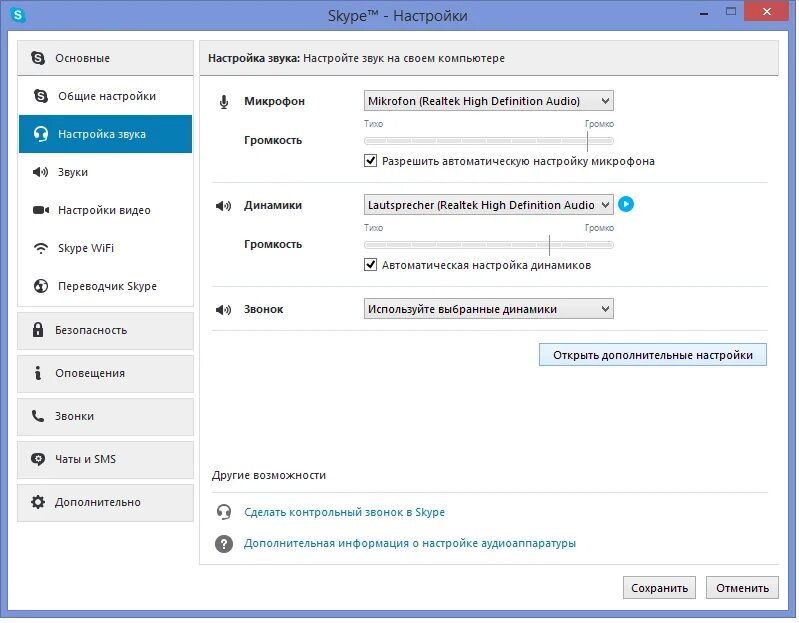The image size is (799, 623).
Task: Minimize the Skype settings window
Action: pos(704,12)
